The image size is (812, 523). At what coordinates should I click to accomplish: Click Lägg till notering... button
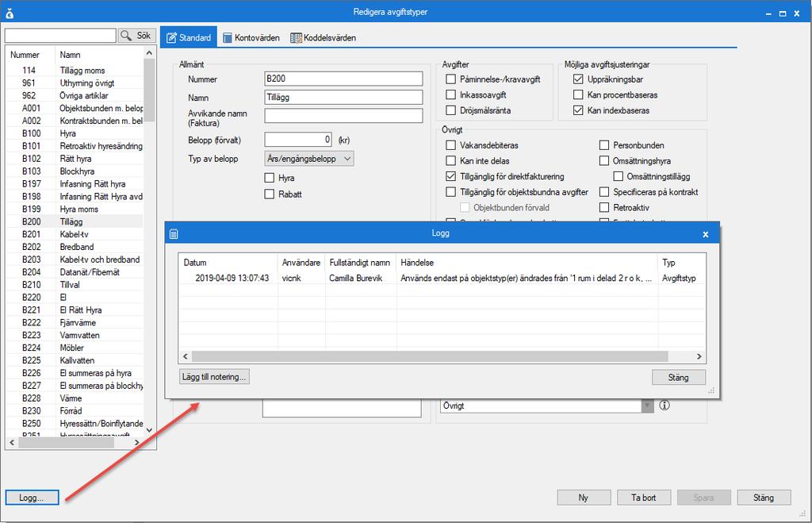(x=214, y=377)
